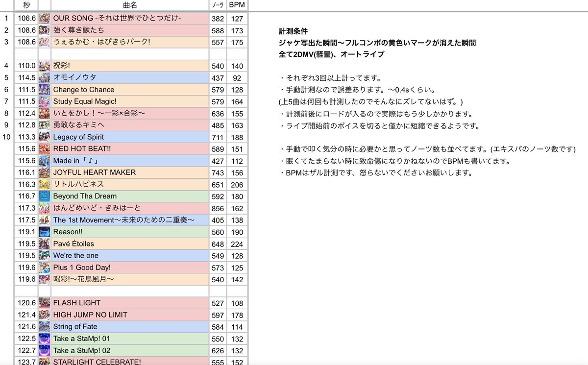The width and height of the screenshot is (588, 365).
Task: Select the notes count 856
Action: pyautogui.click(x=218, y=208)
